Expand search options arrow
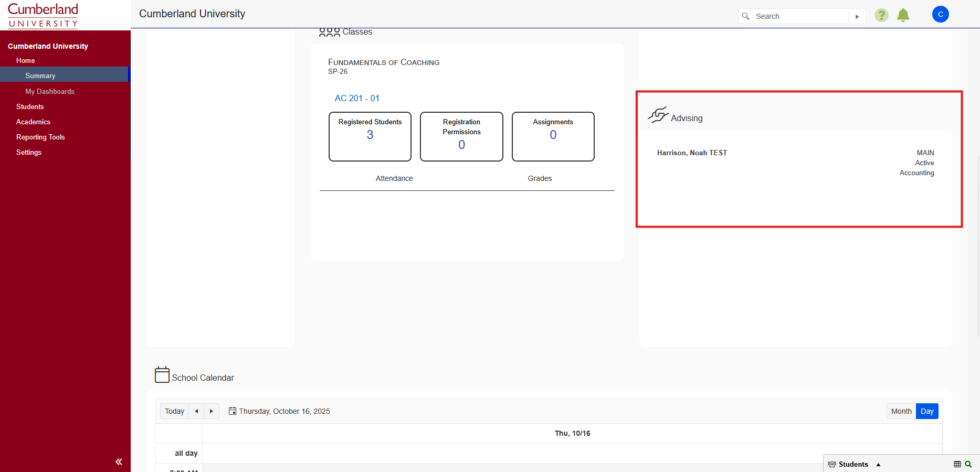 (857, 16)
